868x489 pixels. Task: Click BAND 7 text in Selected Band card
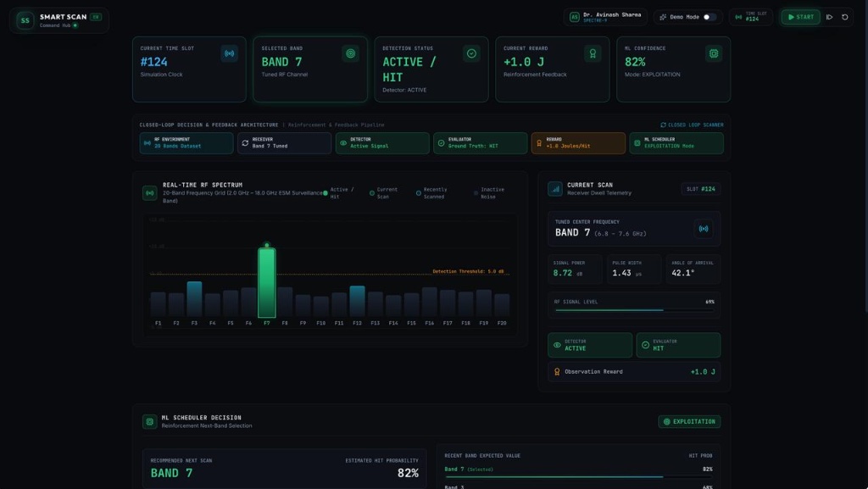pyautogui.click(x=281, y=62)
